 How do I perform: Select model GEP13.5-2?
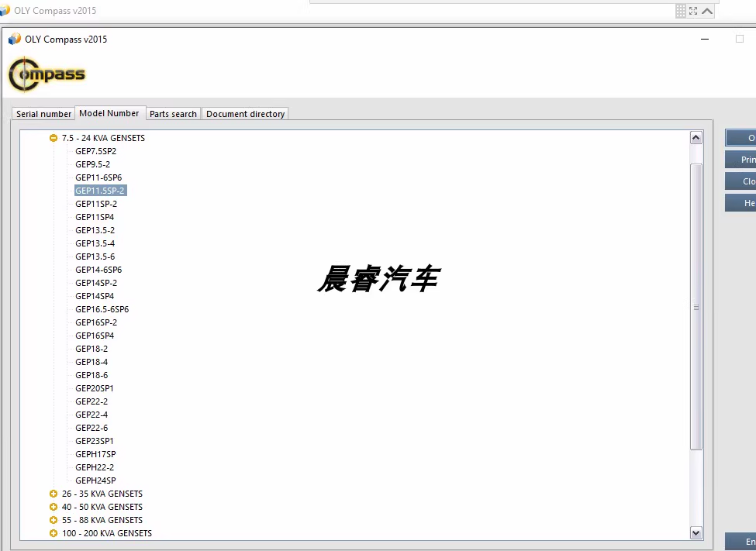95,230
